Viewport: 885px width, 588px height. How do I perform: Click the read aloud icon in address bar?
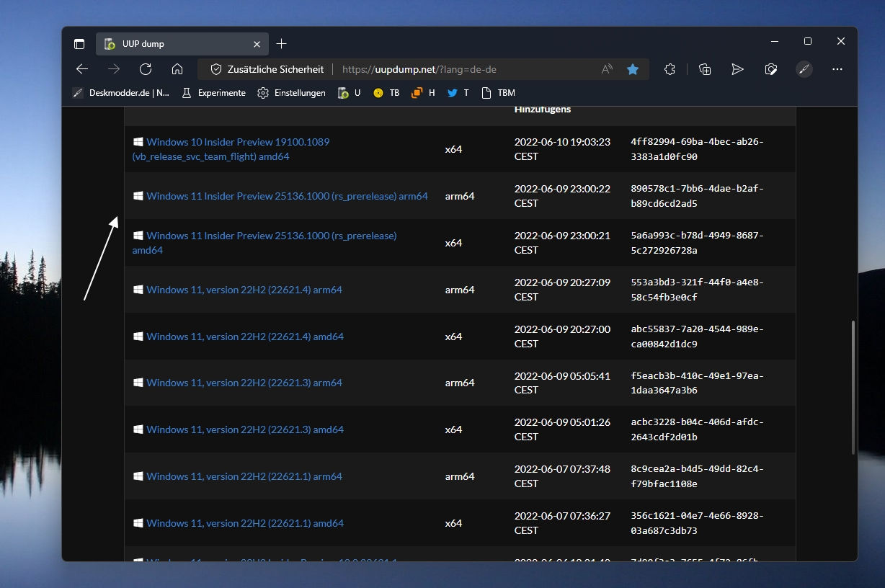[x=607, y=69]
